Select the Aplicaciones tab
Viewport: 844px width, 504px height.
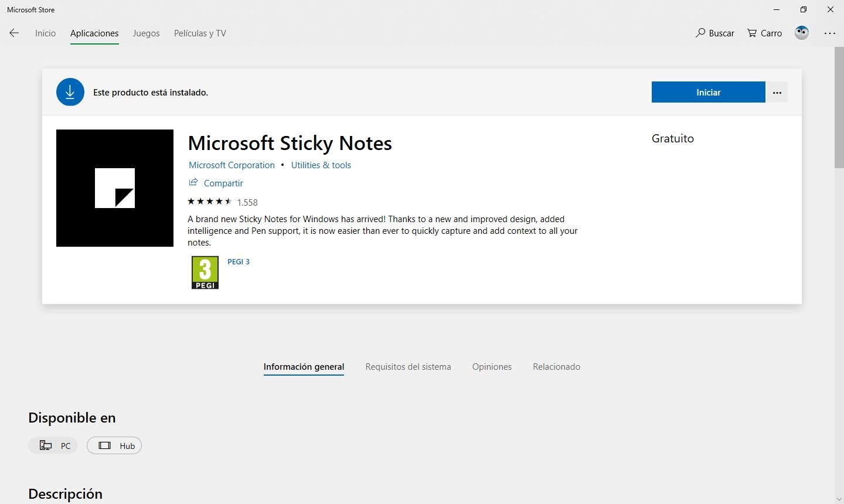(94, 33)
